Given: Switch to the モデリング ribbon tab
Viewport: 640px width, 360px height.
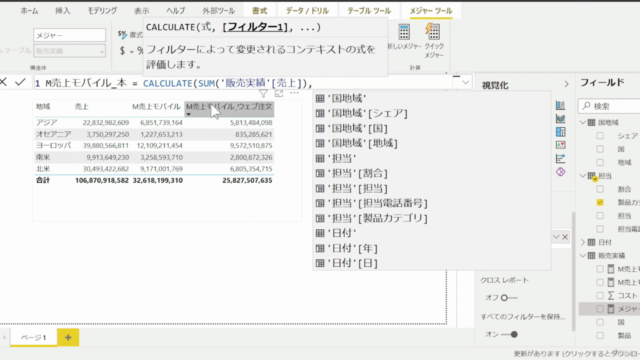Looking at the screenshot, I should pyautogui.click(x=102, y=11).
